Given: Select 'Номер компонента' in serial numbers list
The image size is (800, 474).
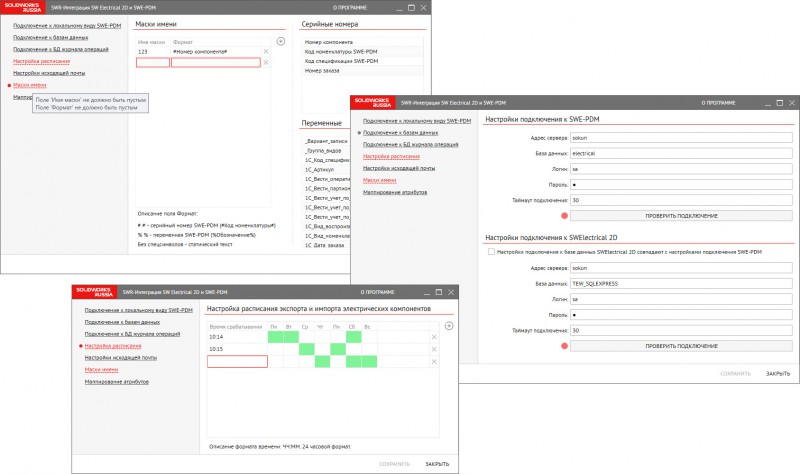Looking at the screenshot, I should tap(362, 42).
